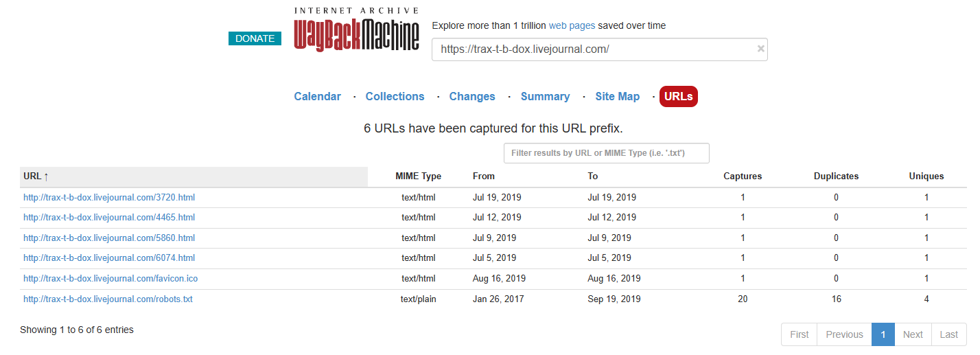Open the favicon.ico URL link
The height and width of the screenshot is (355, 980).
[110, 279]
